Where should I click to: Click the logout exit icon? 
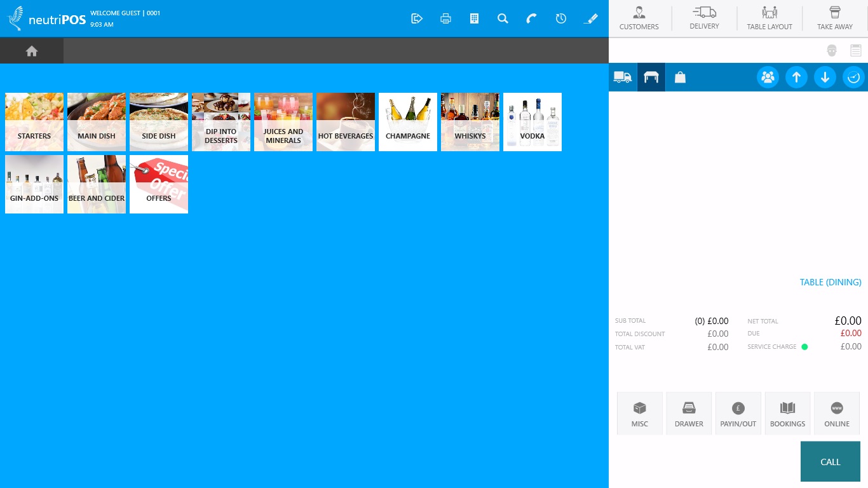(x=417, y=18)
